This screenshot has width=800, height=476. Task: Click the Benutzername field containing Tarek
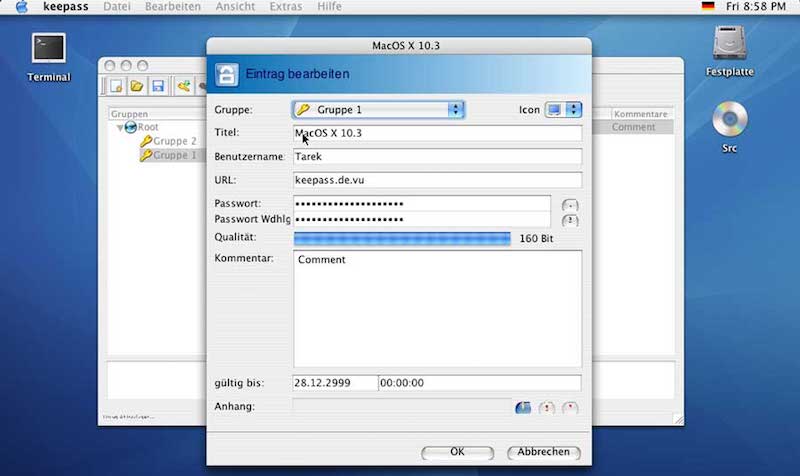[437, 157]
